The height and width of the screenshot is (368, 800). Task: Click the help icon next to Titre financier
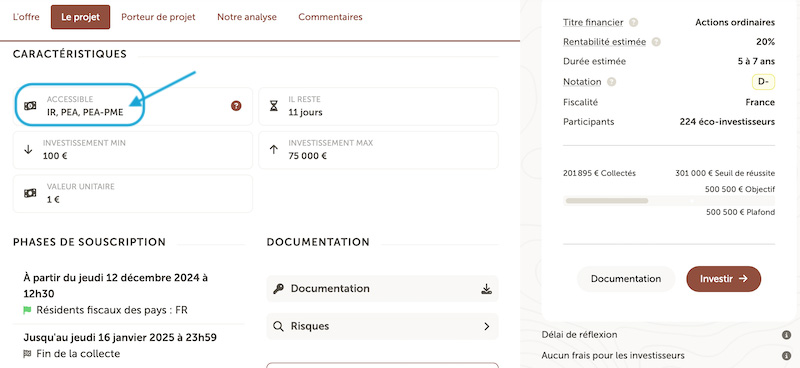(x=634, y=22)
